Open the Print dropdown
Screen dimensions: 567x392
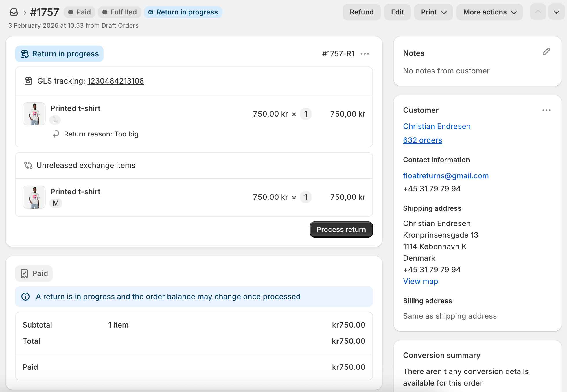point(433,12)
